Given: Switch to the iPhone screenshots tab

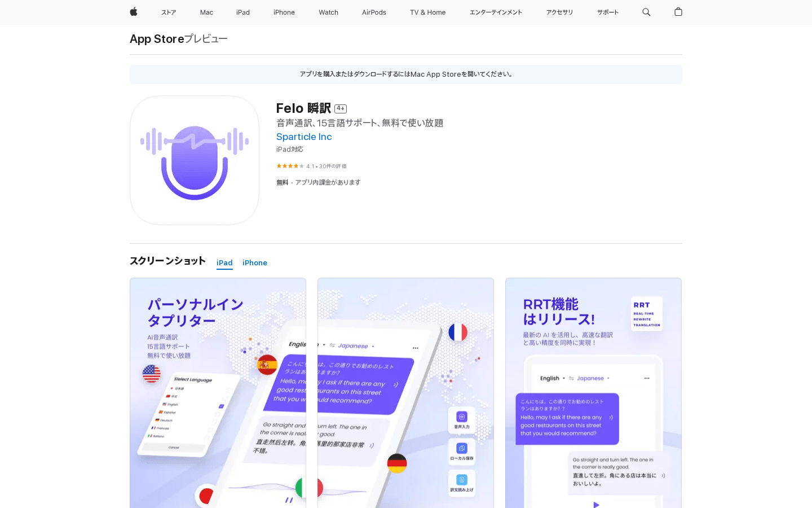Looking at the screenshot, I should click(255, 262).
